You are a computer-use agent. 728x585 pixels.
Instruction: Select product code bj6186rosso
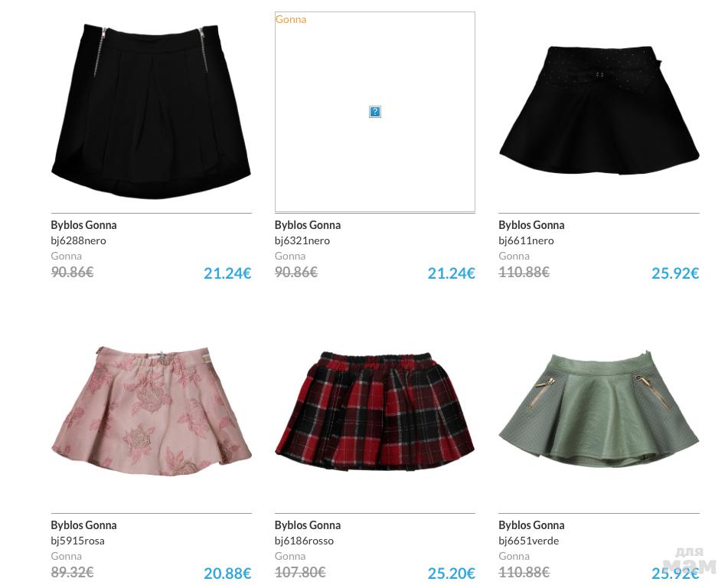pos(304,541)
